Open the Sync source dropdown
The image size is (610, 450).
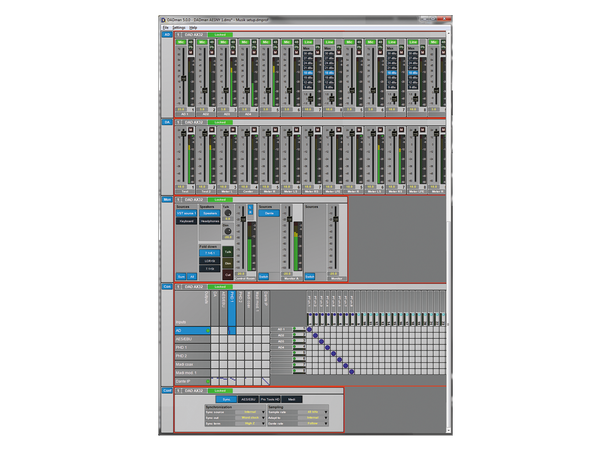(x=251, y=412)
